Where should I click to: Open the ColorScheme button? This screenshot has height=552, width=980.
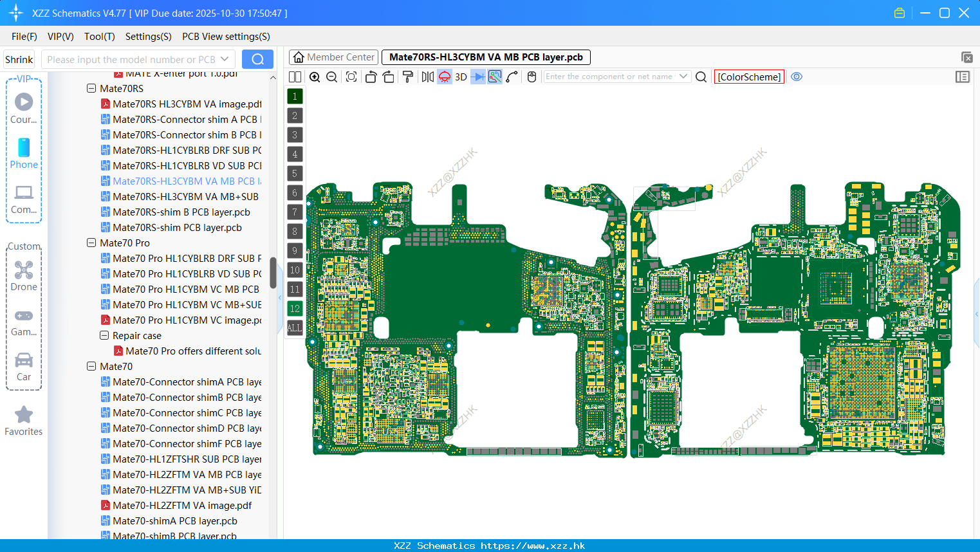click(x=749, y=77)
